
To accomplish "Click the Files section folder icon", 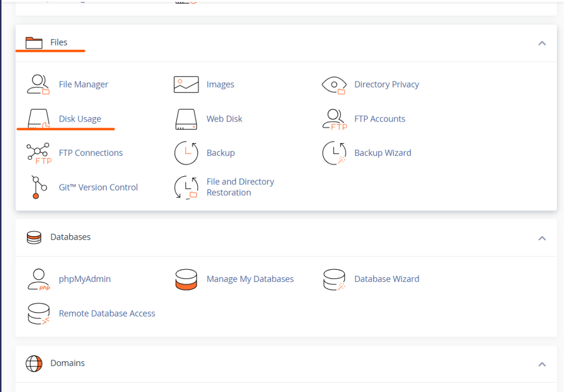I will [34, 43].
